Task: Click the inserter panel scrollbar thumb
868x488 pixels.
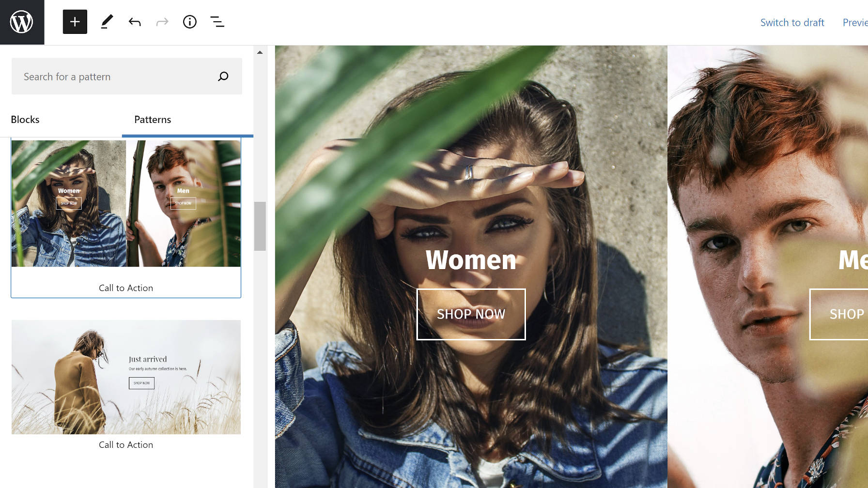Action: (260, 226)
